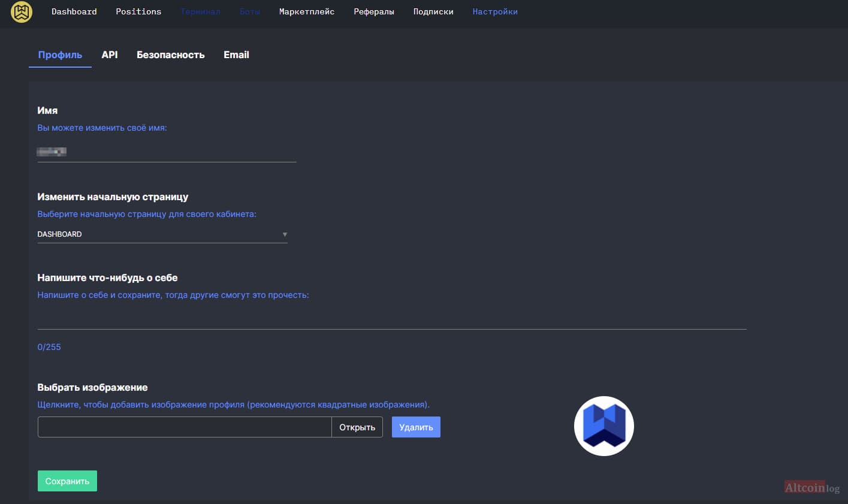Open the Терминал nav item
848x504 pixels.
200,11
